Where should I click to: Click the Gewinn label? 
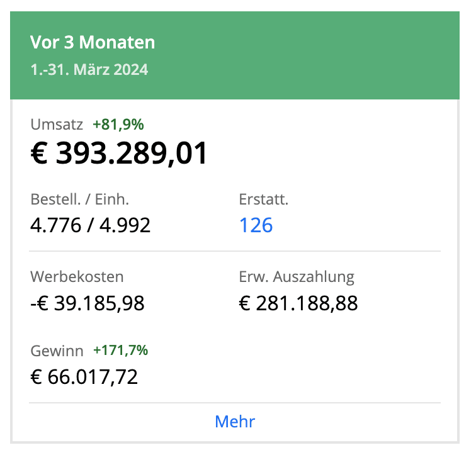[x=57, y=351]
